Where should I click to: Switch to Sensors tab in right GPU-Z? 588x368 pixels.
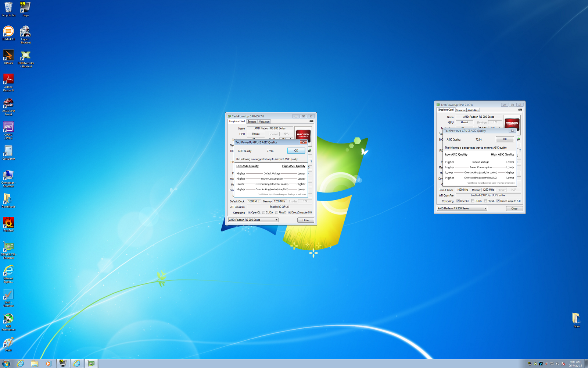pyautogui.click(x=460, y=110)
